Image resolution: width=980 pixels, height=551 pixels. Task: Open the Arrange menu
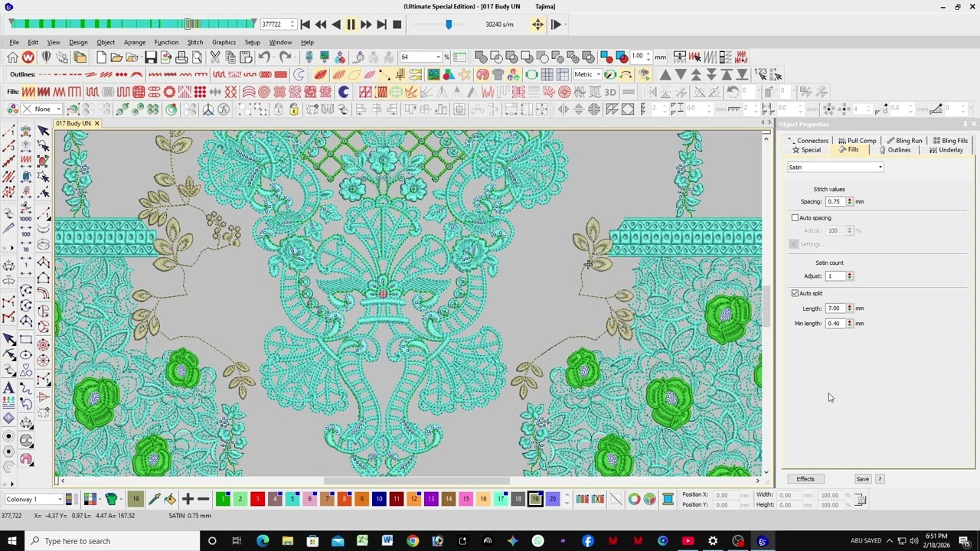click(x=135, y=42)
